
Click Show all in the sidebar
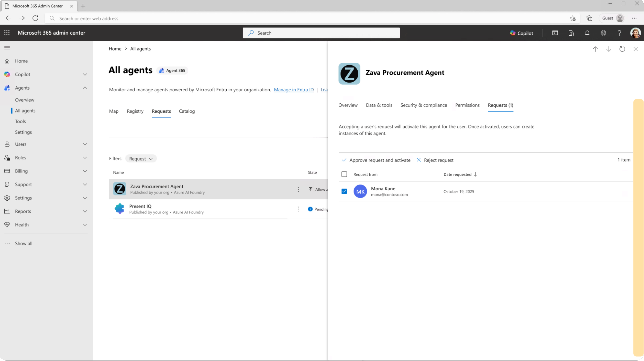tap(24, 244)
